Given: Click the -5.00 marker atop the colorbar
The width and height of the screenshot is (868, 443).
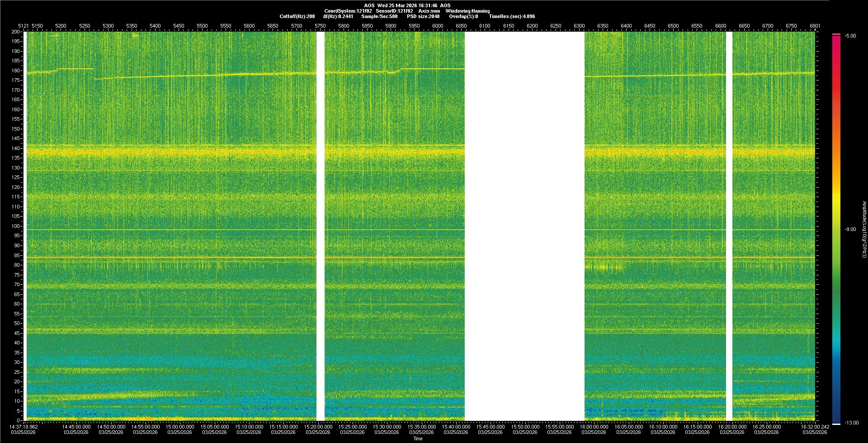Looking at the screenshot, I should (x=850, y=36).
